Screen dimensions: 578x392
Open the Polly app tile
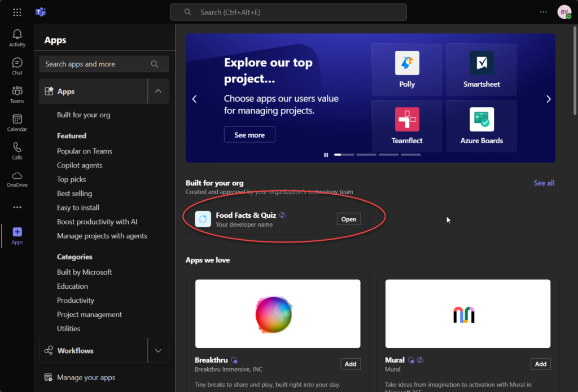point(407,69)
